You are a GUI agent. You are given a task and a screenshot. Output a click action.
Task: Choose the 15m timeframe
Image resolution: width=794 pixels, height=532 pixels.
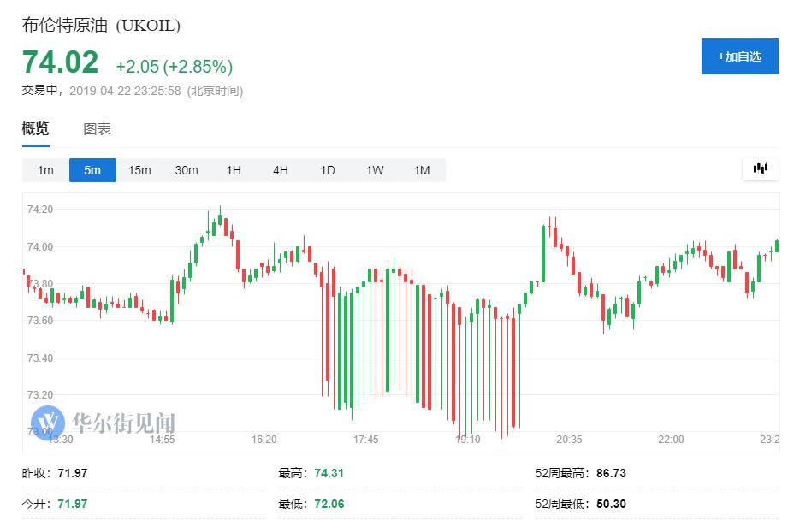(139, 170)
